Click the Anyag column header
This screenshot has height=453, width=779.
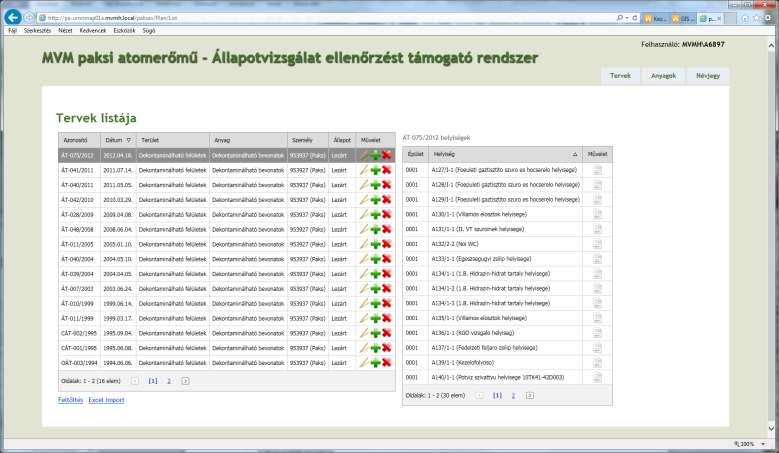(248, 140)
